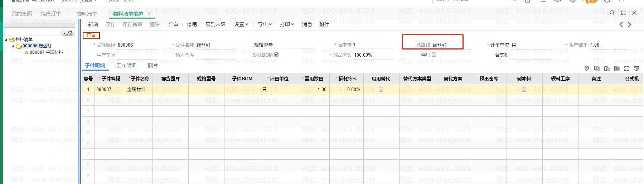Toggle 倒冲料 checkbox in row 1
This screenshot has width=644, height=184.
[524, 90]
